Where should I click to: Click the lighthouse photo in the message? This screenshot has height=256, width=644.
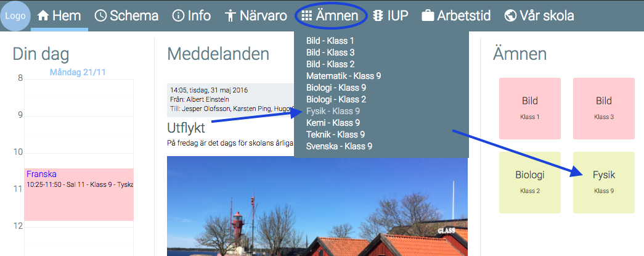317,206
